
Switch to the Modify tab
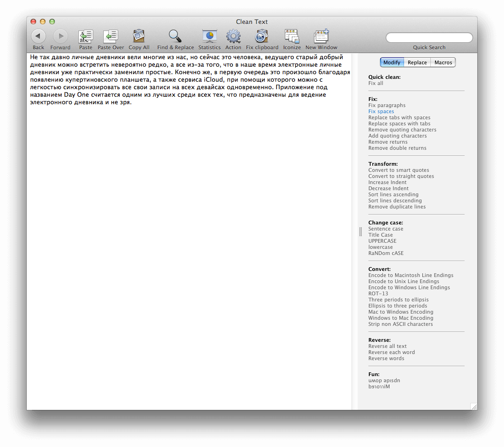pyautogui.click(x=392, y=62)
